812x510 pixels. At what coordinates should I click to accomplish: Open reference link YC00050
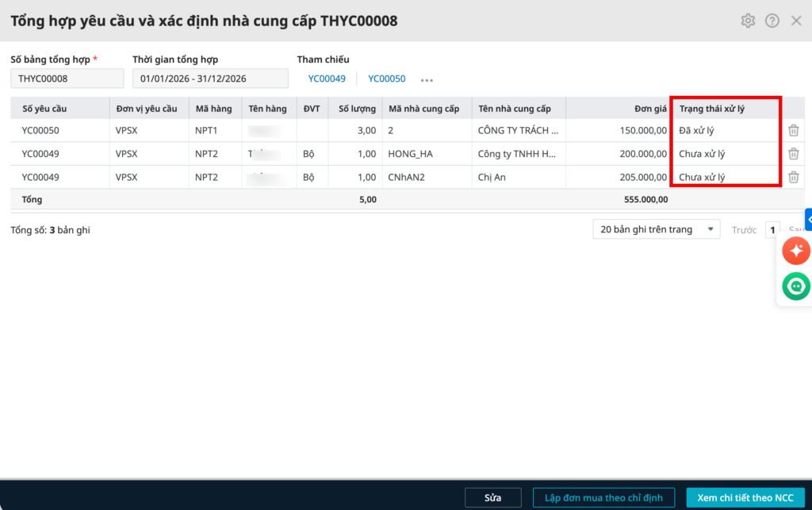(387, 79)
